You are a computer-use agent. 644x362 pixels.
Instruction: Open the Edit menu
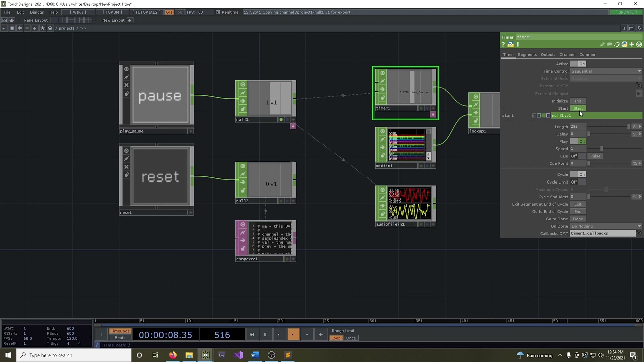(x=20, y=12)
